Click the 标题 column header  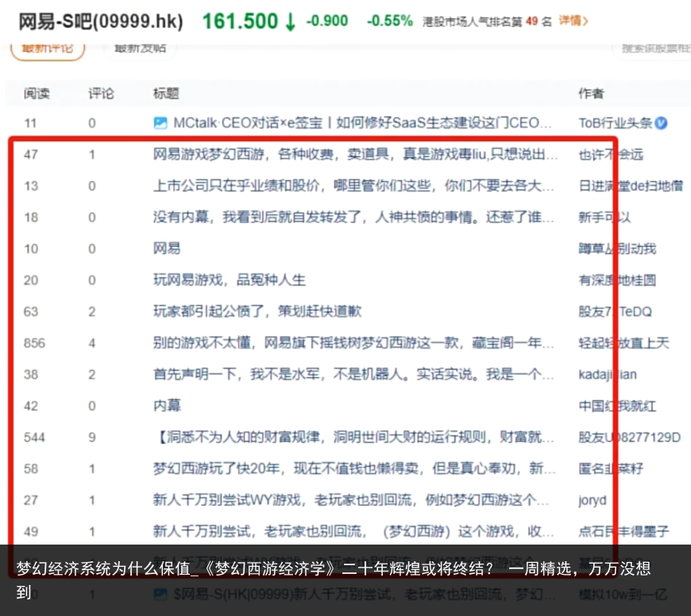click(x=166, y=94)
